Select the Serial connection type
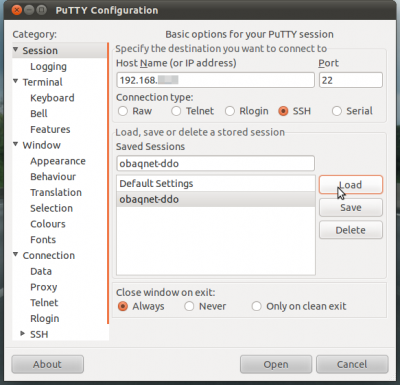Screen dimensions: 400x385 pos(337,111)
